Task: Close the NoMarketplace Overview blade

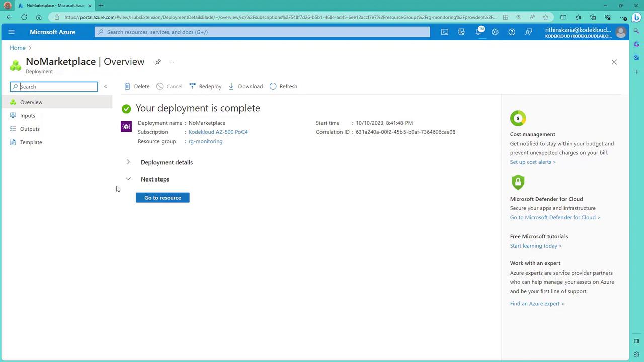Action: click(614, 62)
